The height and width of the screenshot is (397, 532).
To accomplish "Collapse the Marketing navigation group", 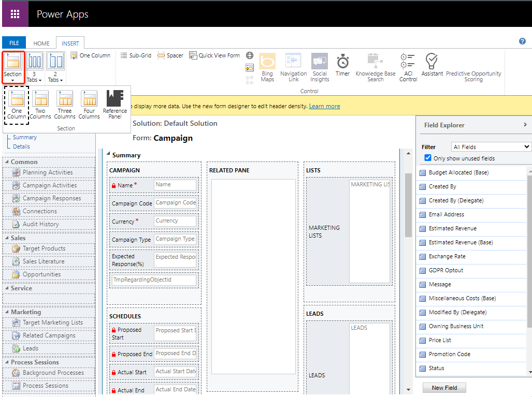I will [x=7, y=312].
